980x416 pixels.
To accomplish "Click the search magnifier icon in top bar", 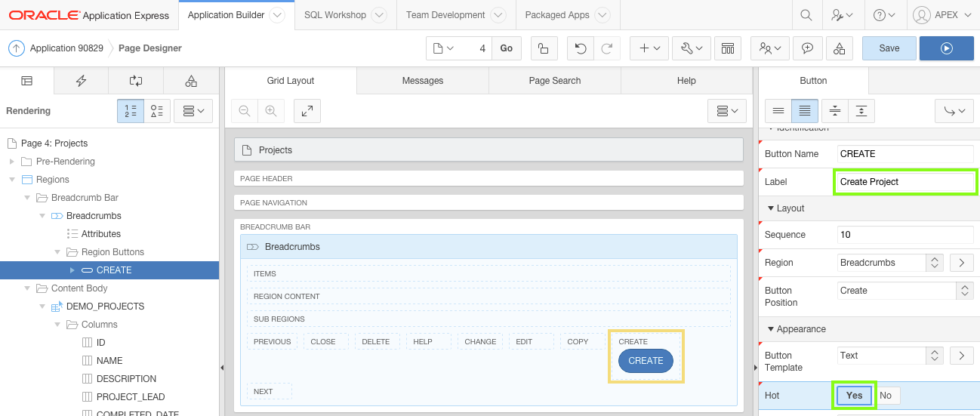I will [806, 14].
